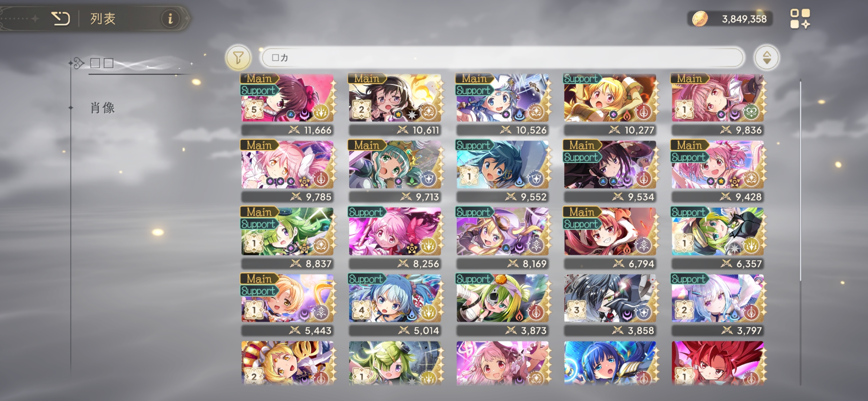Select the glasses girl card with 10,611
868x401 pixels.
tap(395, 104)
